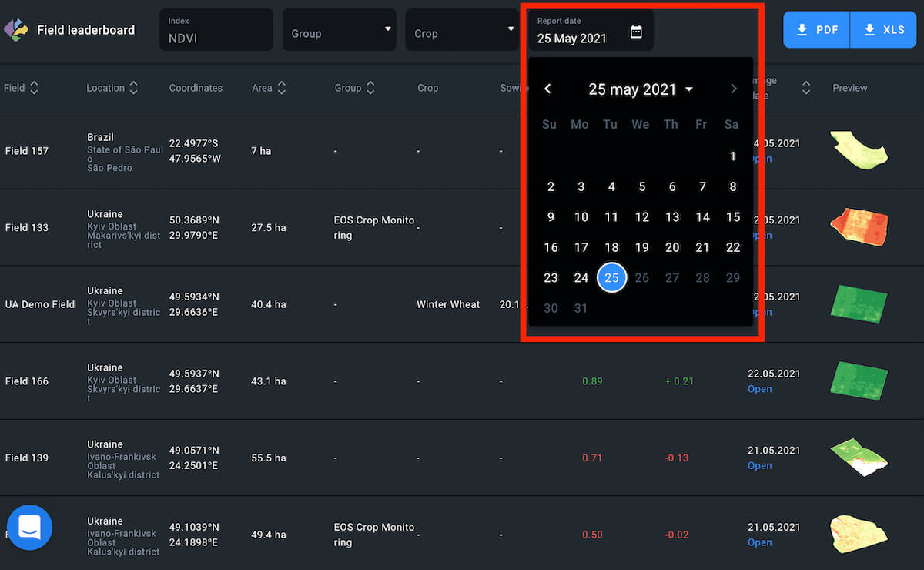Go to previous month in calendar
This screenshot has height=570, width=924.
[547, 89]
